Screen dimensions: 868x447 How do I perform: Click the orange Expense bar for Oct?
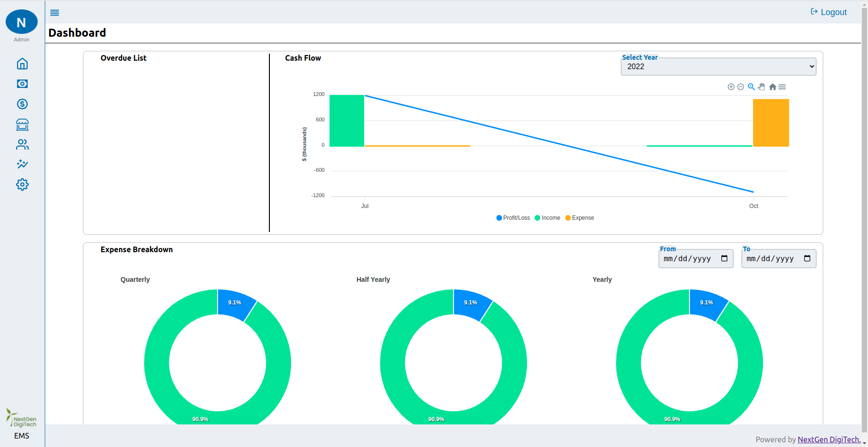point(771,123)
